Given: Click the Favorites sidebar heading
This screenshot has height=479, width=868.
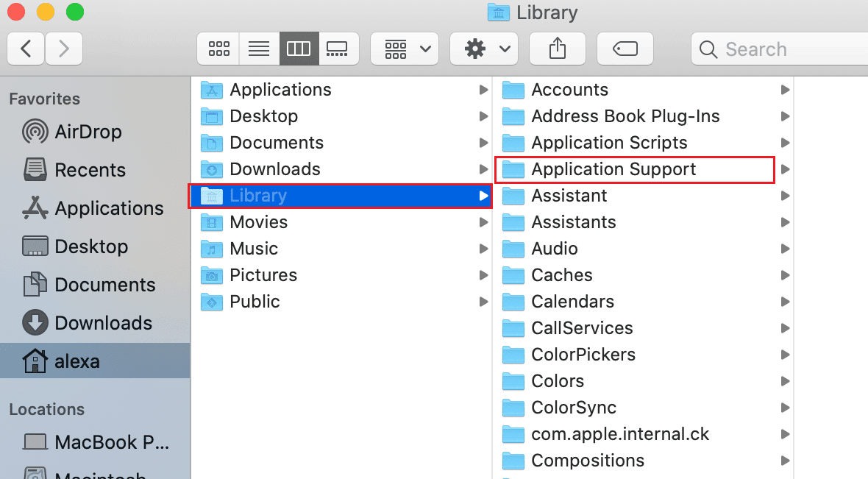Looking at the screenshot, I should tap(45, 99).
